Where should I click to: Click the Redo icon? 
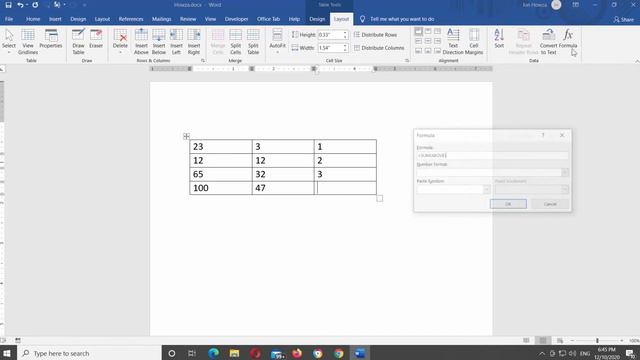[35, 5]
